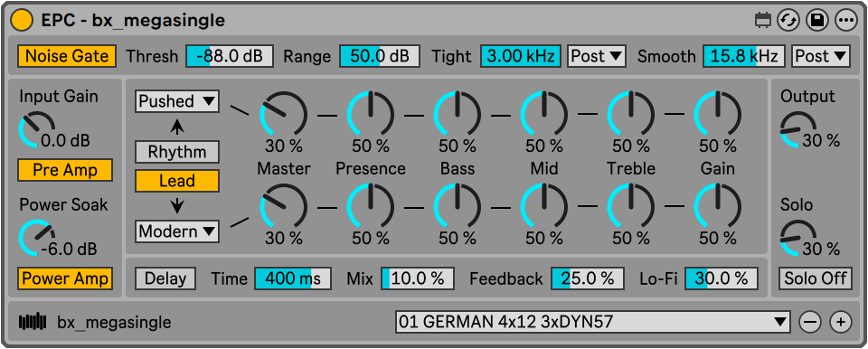Toggle the Solo Off button
This screenshot has height=349, width=868.
(x=816, y=278)
